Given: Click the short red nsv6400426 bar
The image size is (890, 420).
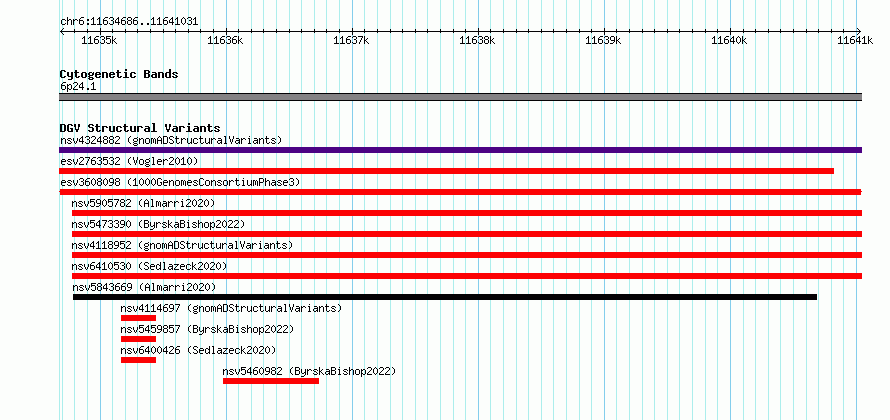Looking at the screenshot, I should (138, 360).
